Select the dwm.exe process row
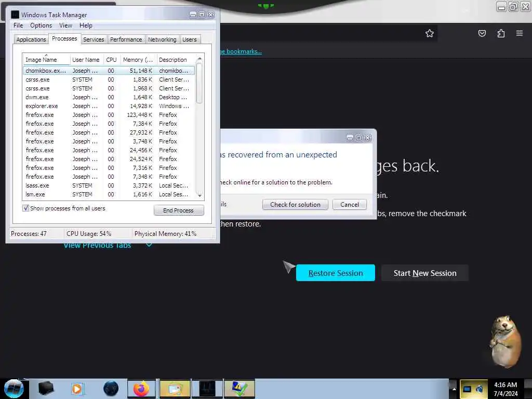Viewport: 532px width, 399px height. 109,97
